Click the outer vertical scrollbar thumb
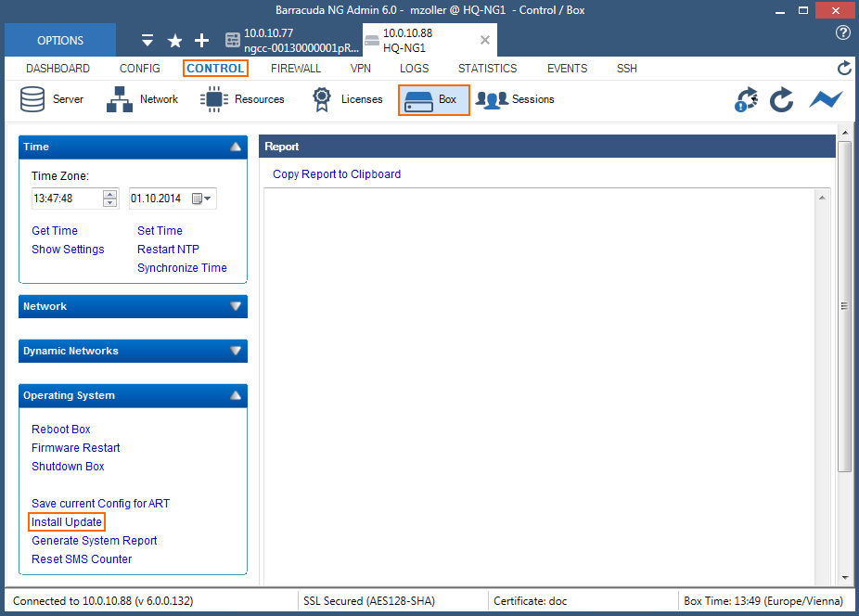 (844, 306)
